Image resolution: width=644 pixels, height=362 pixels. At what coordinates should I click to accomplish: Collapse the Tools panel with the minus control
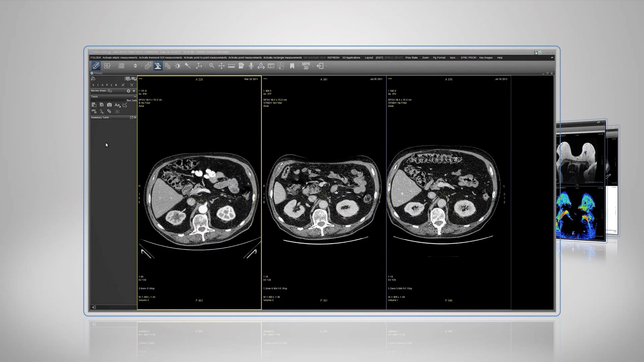click(x=135, y=97)
